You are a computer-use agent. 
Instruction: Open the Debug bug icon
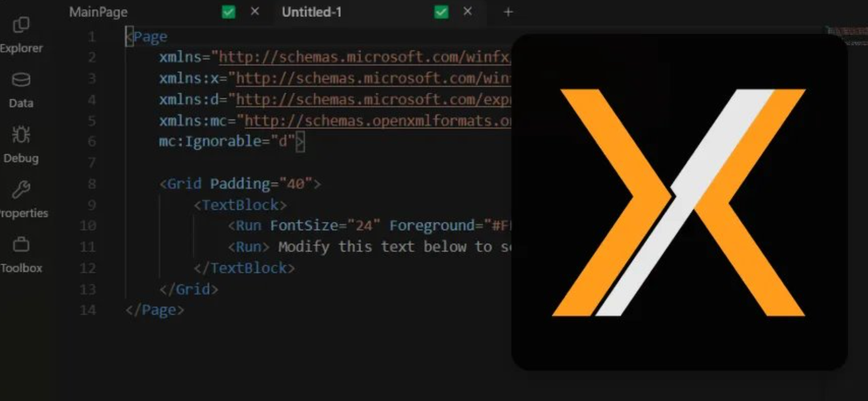pos(21,135)
